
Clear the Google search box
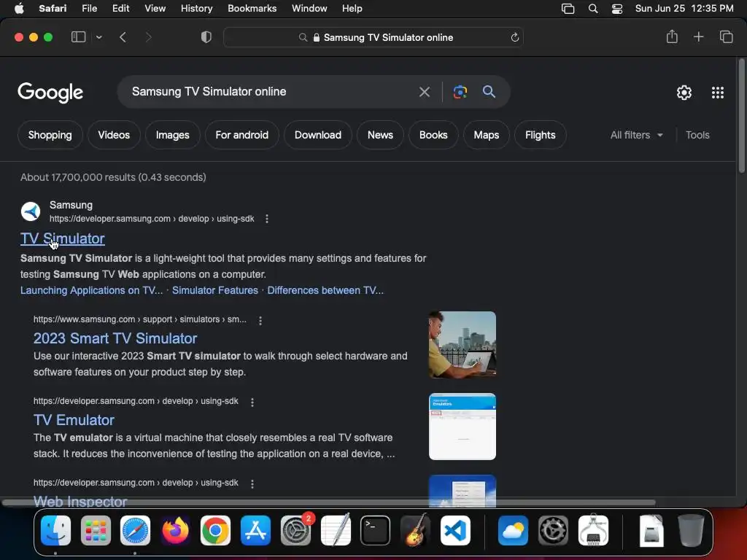pos(424,92)
